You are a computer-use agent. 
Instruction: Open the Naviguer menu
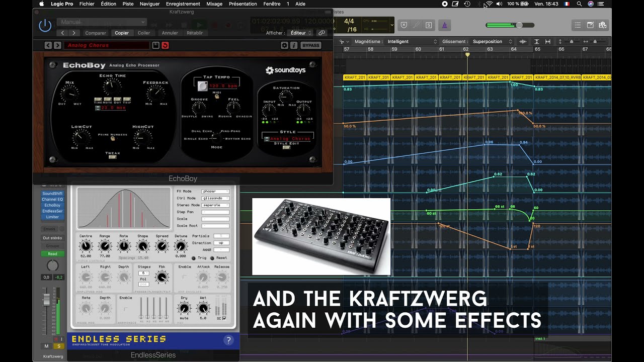(150, 4)
